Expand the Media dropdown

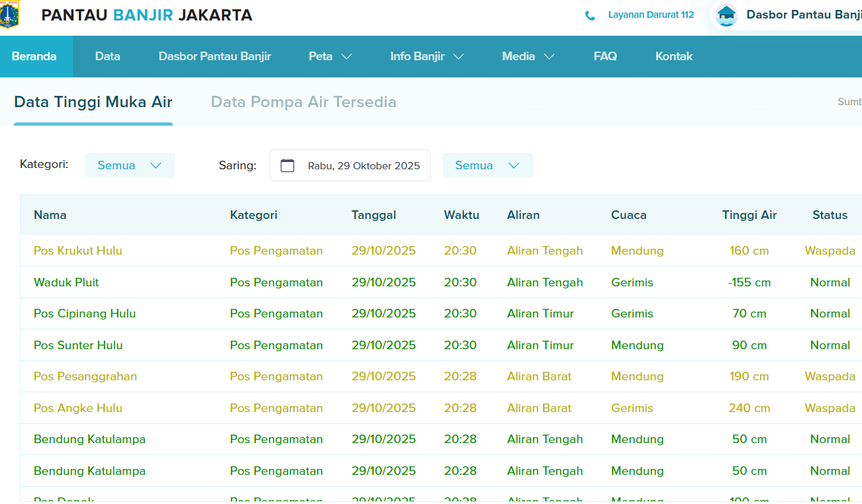click(x=528, y=56)
